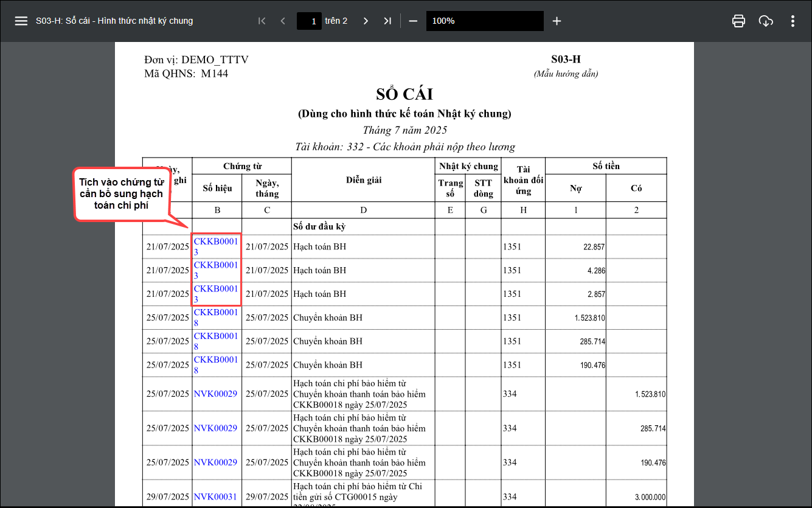Screen dimensions: 812x508
Task: Zoom in with plus button
Action: [557, 21]
